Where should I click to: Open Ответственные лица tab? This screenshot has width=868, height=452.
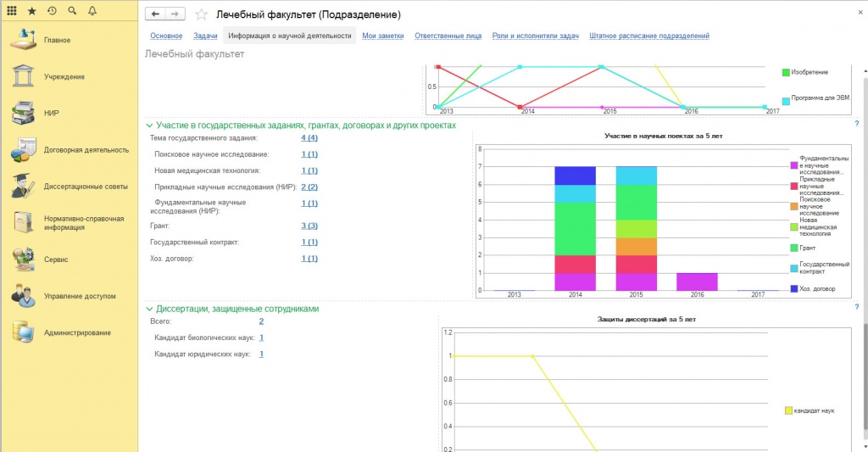(x=448, y=36)
